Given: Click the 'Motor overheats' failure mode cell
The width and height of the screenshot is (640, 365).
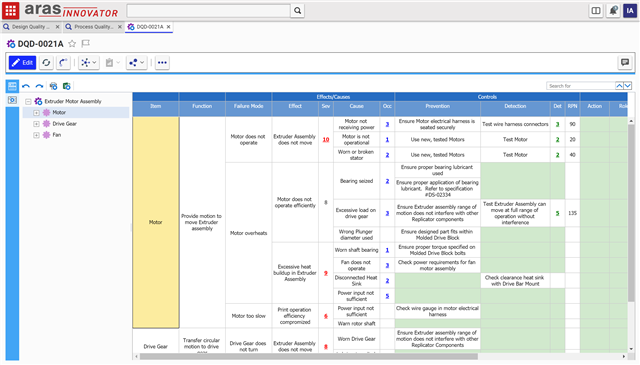Looking at the screenshot, I should [x=249, y=233].
